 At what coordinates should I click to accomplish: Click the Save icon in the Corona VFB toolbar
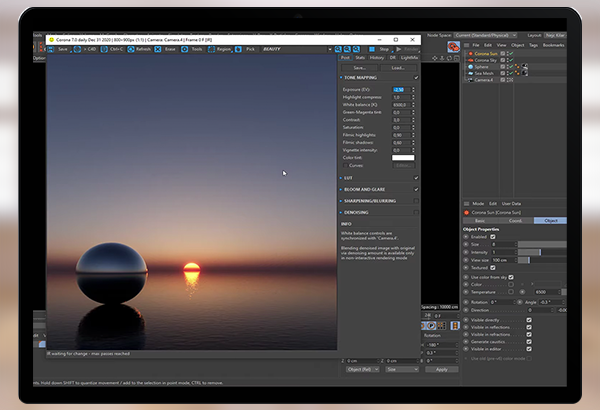coord(51,49)
